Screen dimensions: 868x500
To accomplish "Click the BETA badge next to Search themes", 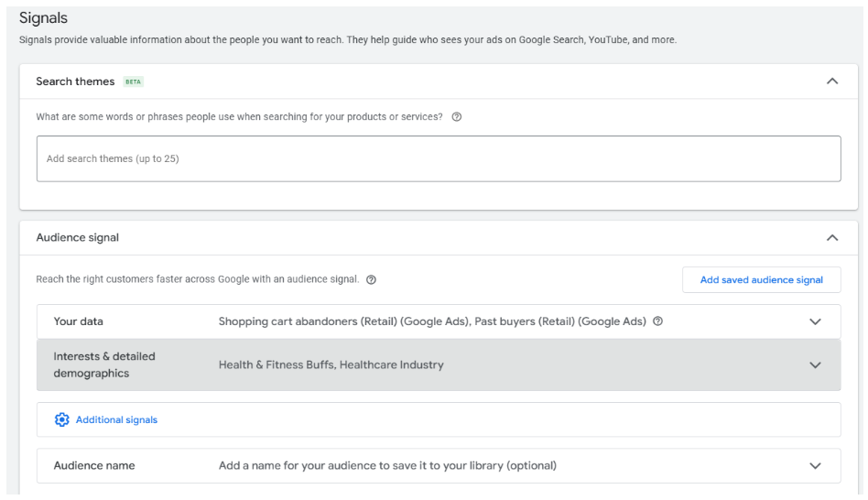I will point(133,82).
